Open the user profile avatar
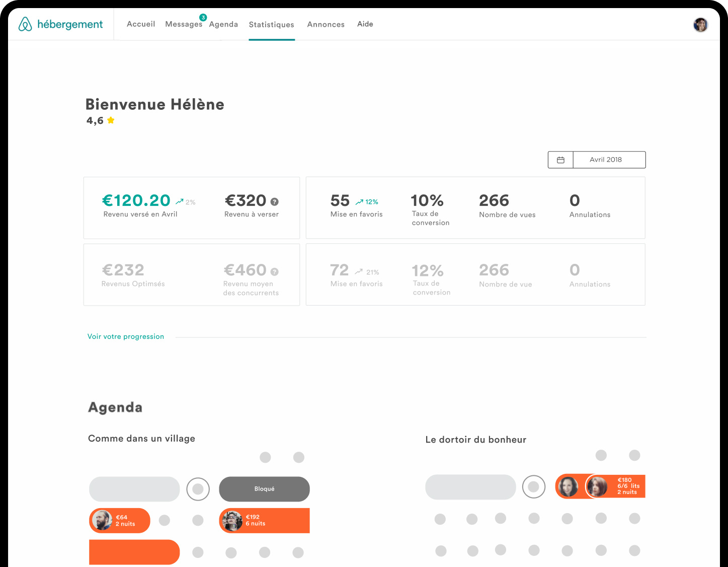The image size is (728, 567). (700, 25)
